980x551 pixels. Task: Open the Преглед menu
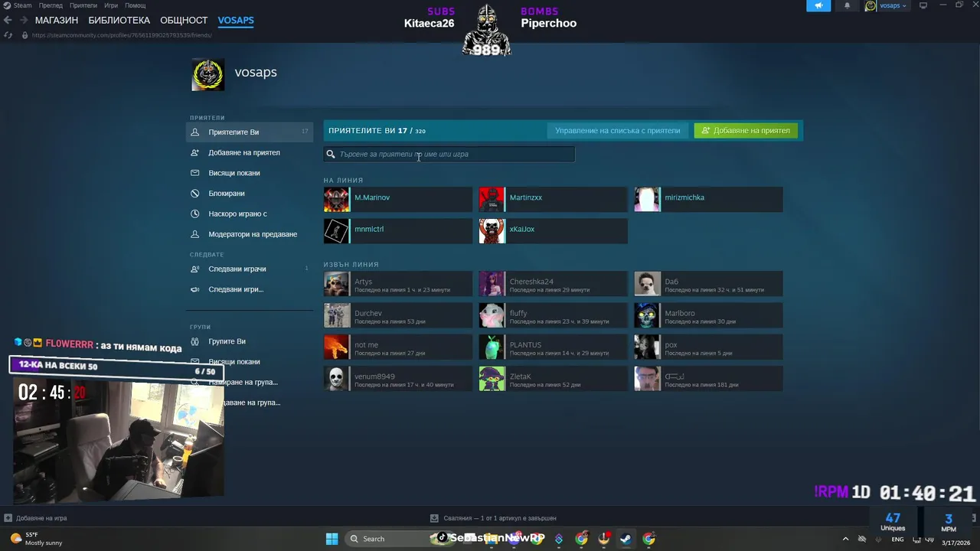click(x=51, y=5)
